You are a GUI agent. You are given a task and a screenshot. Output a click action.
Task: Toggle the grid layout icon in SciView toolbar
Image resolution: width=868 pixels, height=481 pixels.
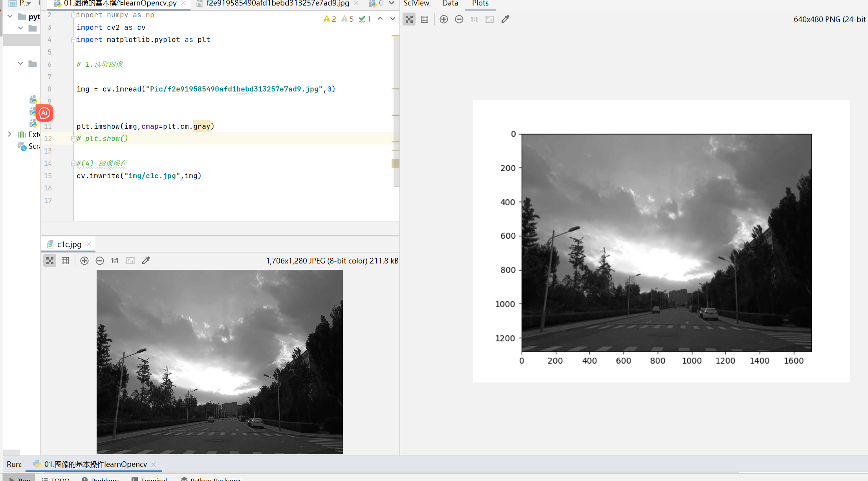425,19
